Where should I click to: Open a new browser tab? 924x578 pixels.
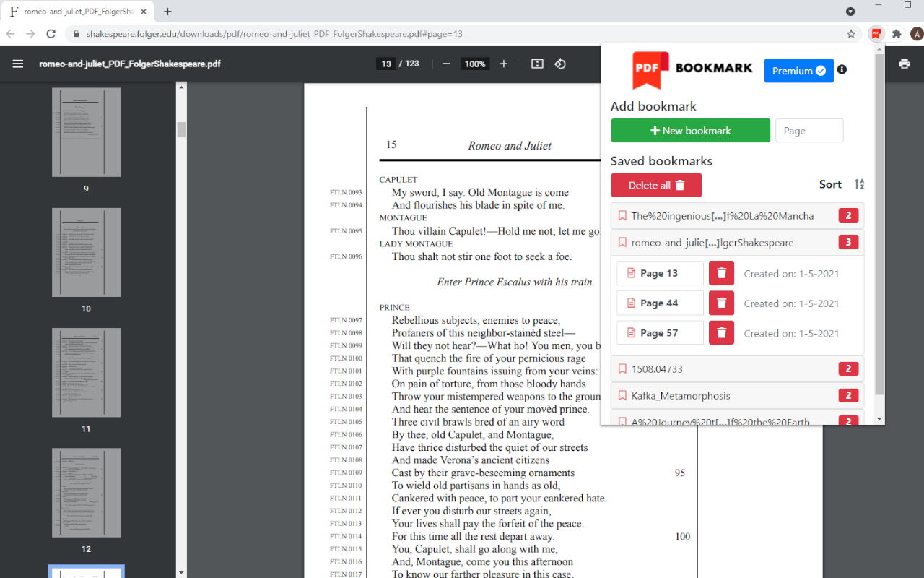167,12
